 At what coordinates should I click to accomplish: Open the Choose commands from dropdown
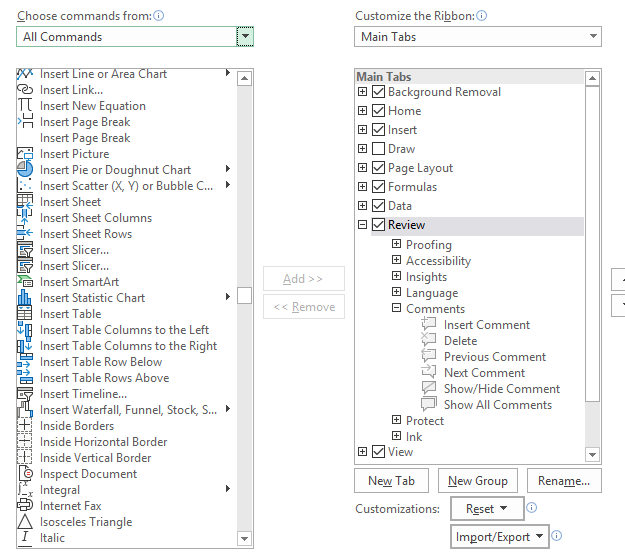click(245, 37)
